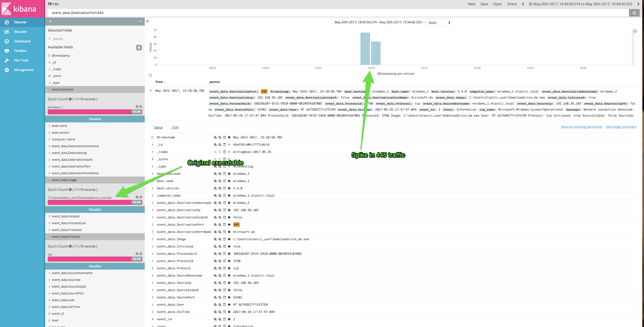644x327 pixels.
Task: Click the Timelion sidebar icon
Action: pos(7,51)
